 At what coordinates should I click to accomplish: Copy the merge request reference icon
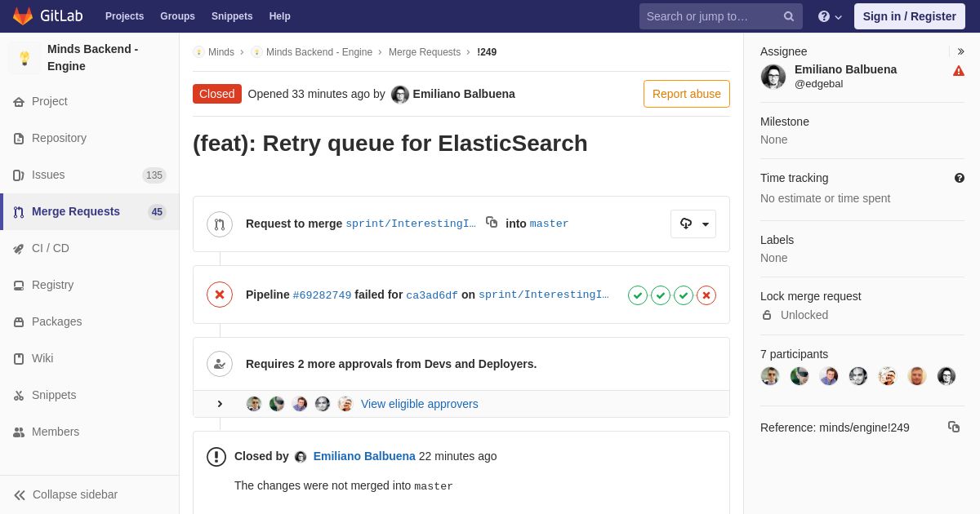pyautogui.click(x=954, y=427)
